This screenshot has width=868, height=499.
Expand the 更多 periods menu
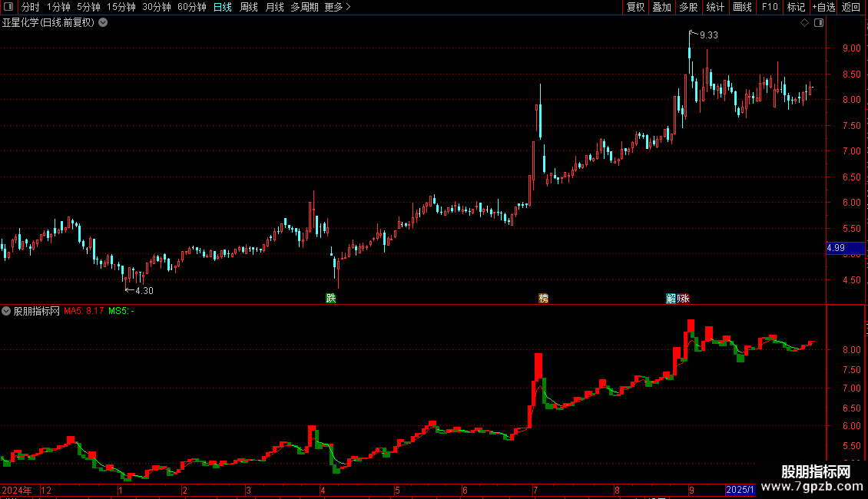pos(338,7)
